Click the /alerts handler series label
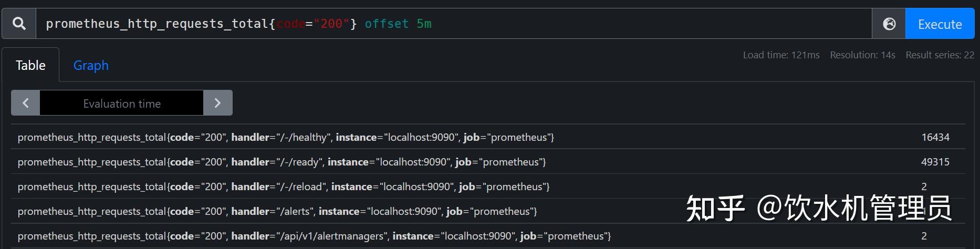Viewport: 980px width, 249px height. click(277, 211)
